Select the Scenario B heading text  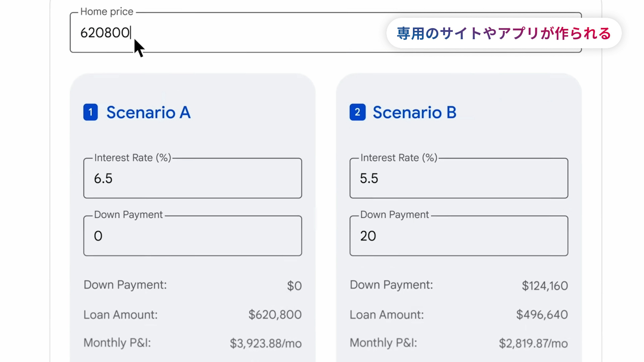(x=415, y=112)
